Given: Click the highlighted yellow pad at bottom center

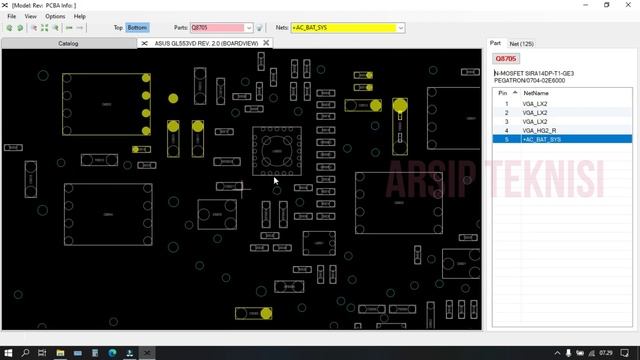Looking at the screenshot, I should click(x=266, y=313).
